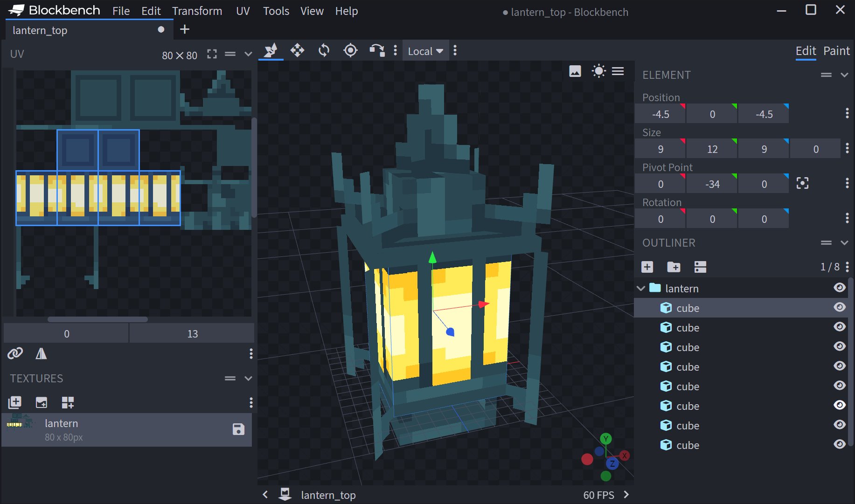Screen dimensions: 855x504
Task: Toggle visibility of the lantern group
Action: tap(840, 288)
